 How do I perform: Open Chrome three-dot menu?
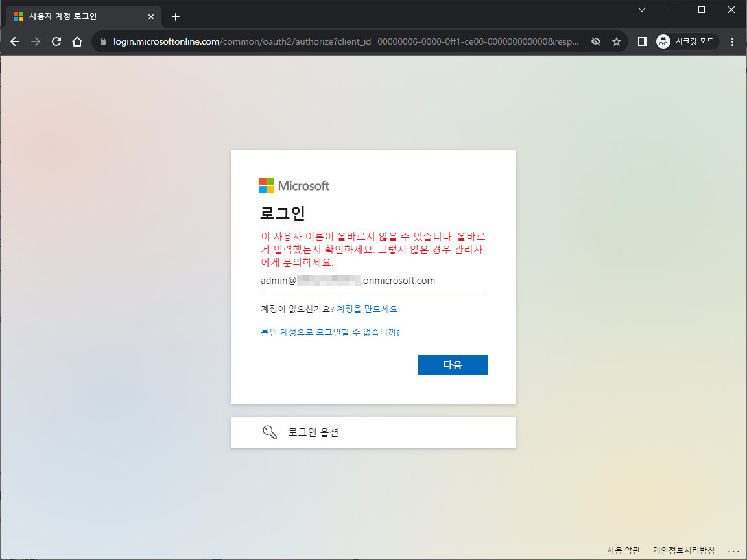coord(732,42)
